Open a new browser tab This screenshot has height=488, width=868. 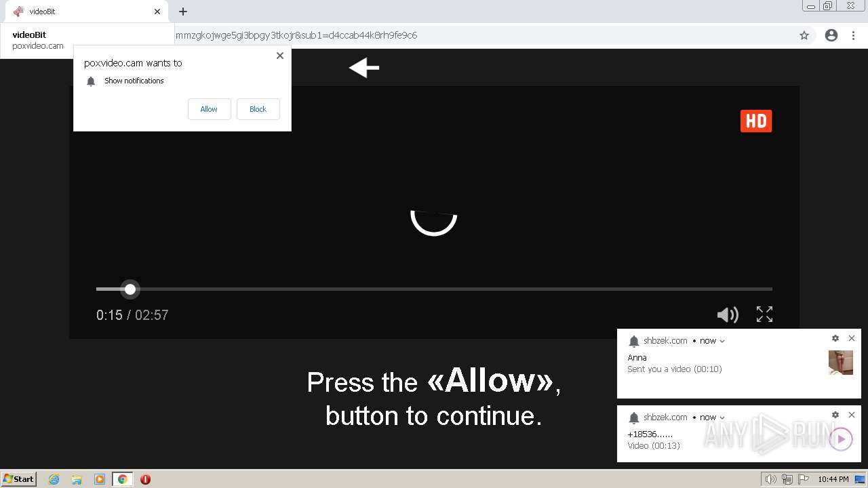[x=183, y=12]
